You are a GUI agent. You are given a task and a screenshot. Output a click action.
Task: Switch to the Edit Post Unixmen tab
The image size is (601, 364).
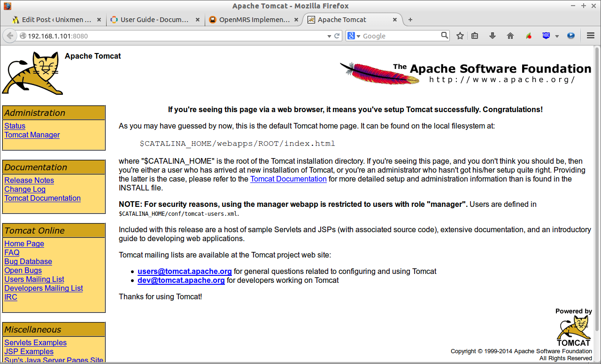(x=57, y=20)
